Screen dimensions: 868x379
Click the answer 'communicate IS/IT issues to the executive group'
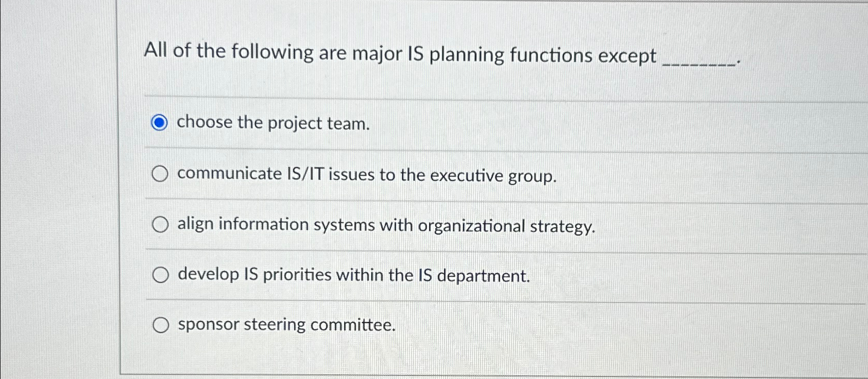[367, 175]
